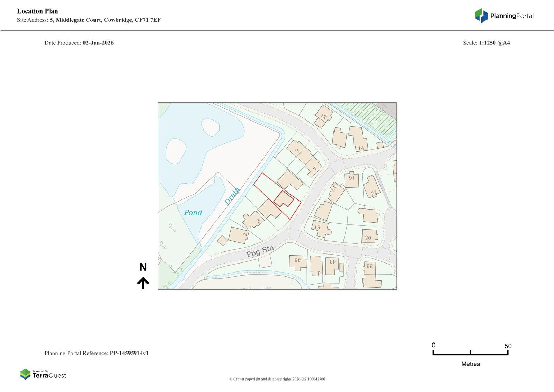Click house number 12 on map
The width and height of the screenshot is (554, 392).
[x=323, y=116]
